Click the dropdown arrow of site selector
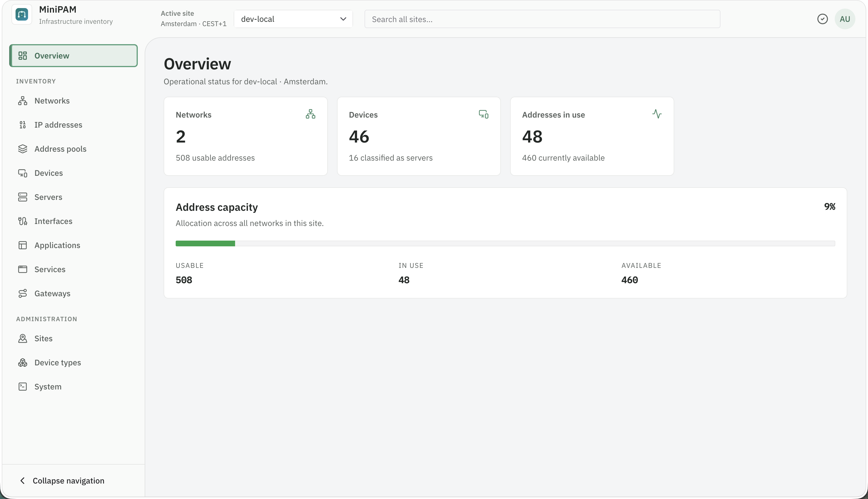Image resolution: width=868 pixels, height=499 pixels. click(343, 19)
